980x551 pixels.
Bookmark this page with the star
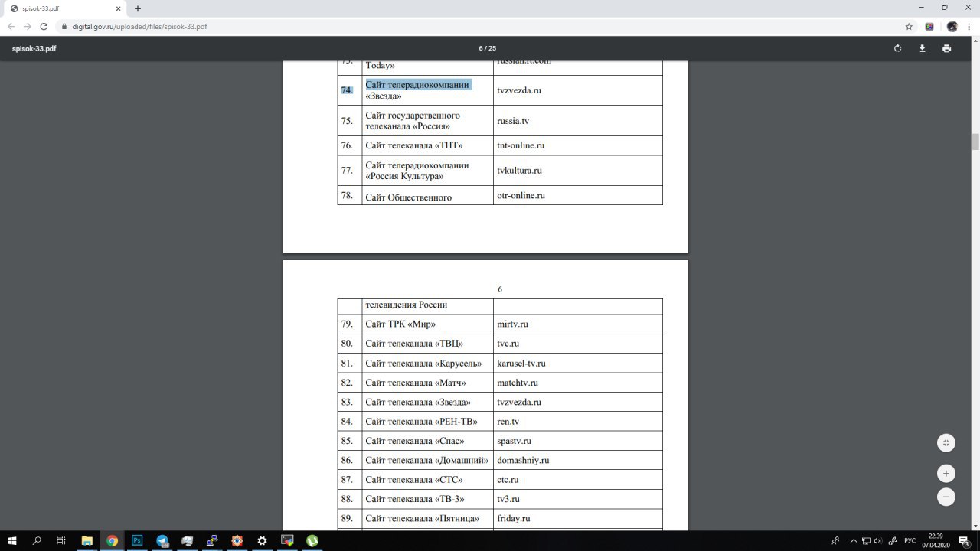(909, 26)
